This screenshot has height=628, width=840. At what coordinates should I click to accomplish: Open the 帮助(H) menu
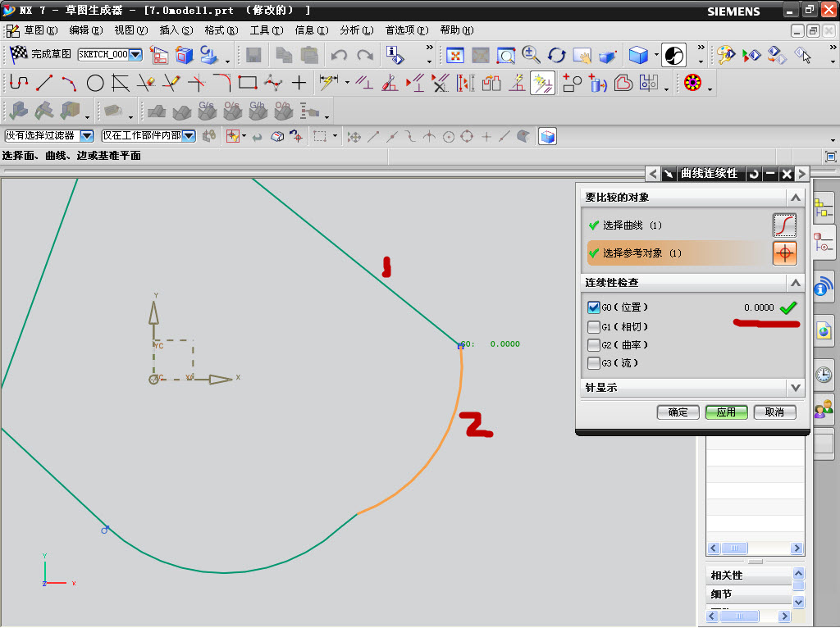pyautogui.click(x=457, y=30)
